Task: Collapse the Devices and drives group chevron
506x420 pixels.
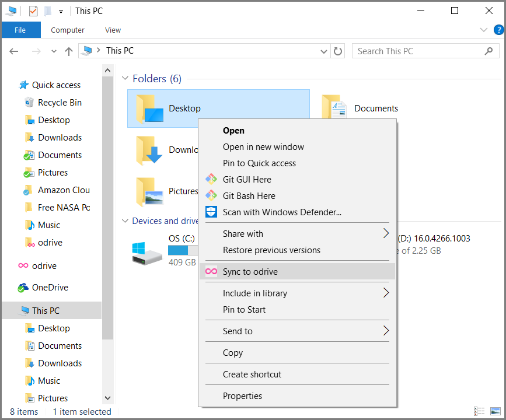Action: click(x=125, y=221)
